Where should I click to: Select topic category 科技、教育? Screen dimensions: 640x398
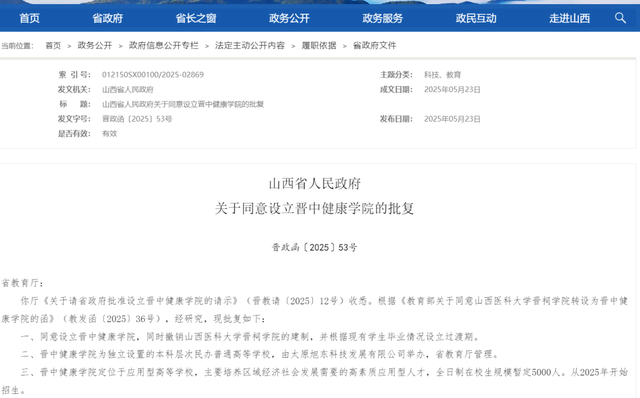[x=442, y=75]
